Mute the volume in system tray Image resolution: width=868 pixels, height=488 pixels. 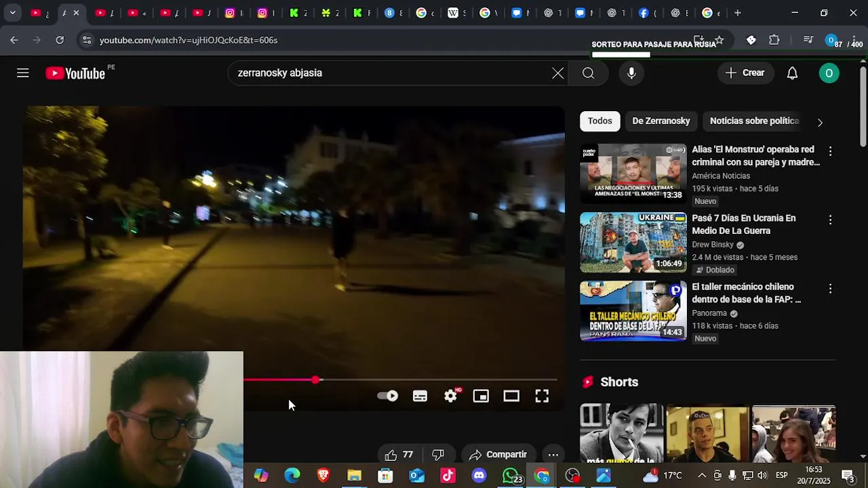(x=762, y=476)
